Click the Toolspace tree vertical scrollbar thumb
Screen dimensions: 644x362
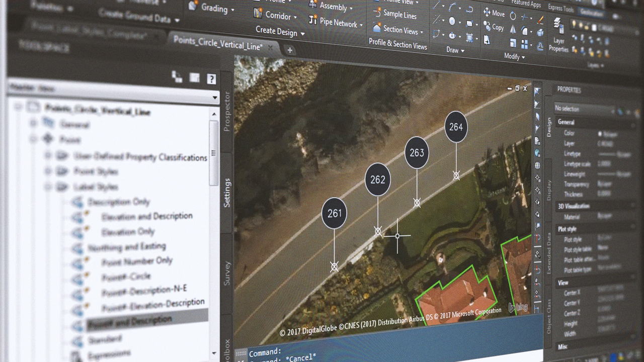pyautogui.click(x=213, y=153)
